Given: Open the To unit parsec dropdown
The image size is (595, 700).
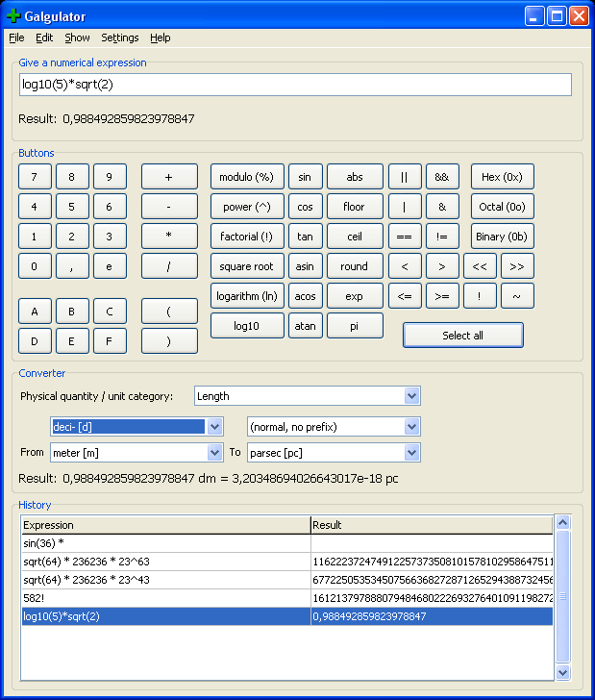Looking at the screenshot, I should coord(411,452).
